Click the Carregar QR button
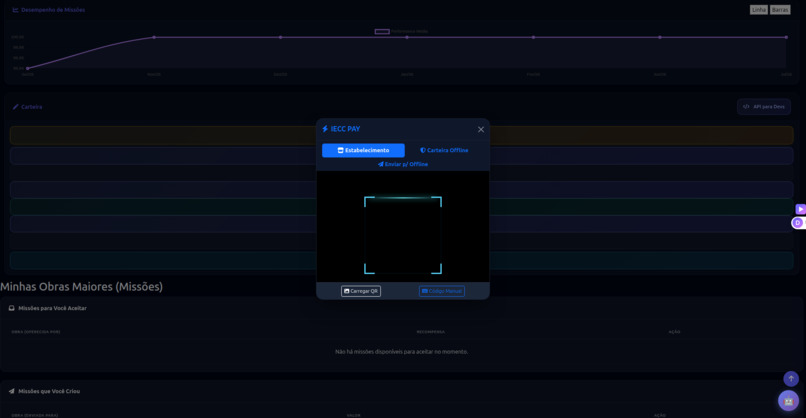This screenshot has width=806, height=418. (361, 291)
